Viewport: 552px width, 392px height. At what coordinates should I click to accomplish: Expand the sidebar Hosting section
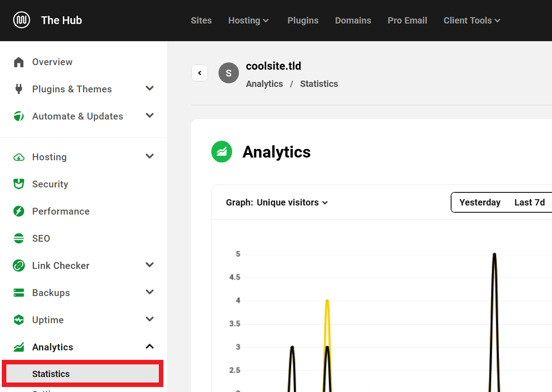pos(150,157)
